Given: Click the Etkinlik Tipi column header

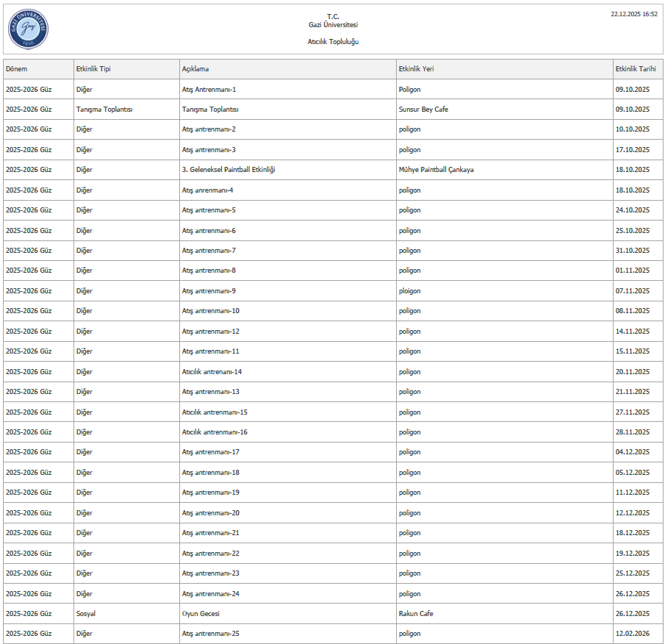Looking at the screenshot, I should [93, 69].
